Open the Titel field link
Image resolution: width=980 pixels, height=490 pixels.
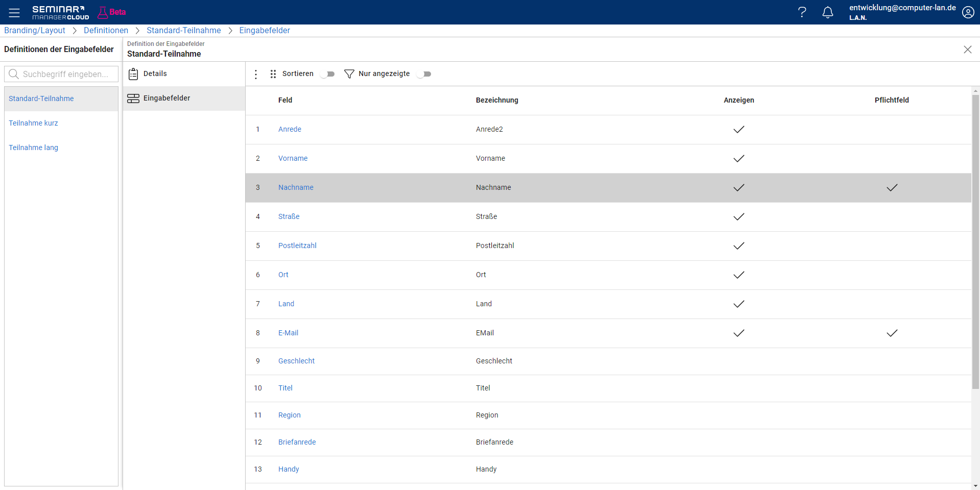coord(285,388)
